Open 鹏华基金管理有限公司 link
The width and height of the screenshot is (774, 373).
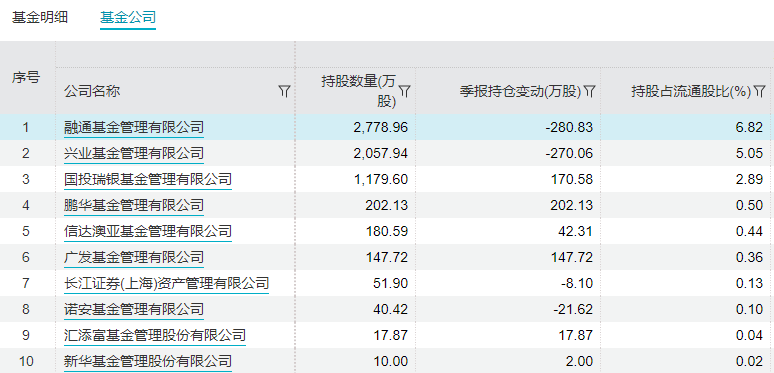coord(134,205)
